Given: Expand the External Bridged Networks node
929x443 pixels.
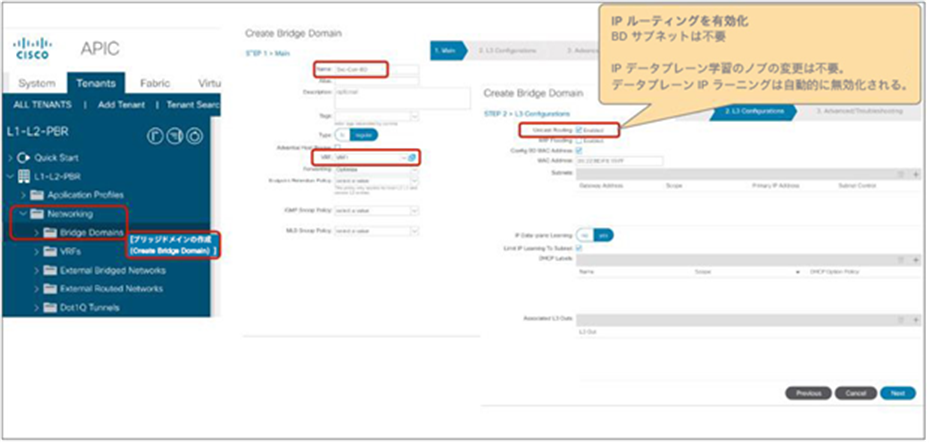Looking at the screenshot, I should (36, 271).
